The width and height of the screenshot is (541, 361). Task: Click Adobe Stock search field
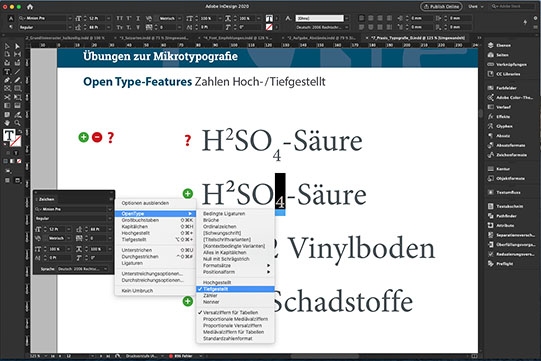click(512, 7)
